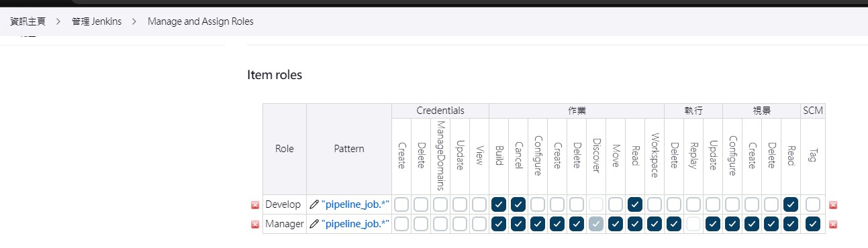Enable Credentials Create for Manager role
The height and width of the screenshot is (248, 868).
coord(401,224)
